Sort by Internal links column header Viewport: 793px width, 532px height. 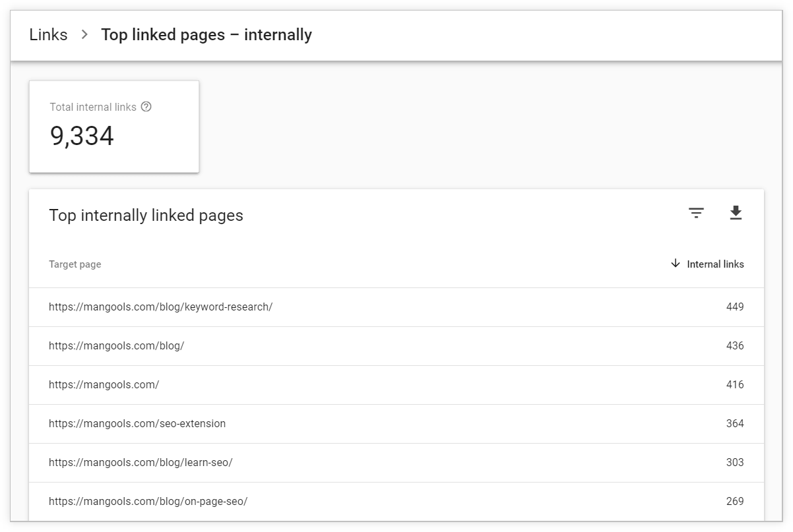(x=715, y=264)
